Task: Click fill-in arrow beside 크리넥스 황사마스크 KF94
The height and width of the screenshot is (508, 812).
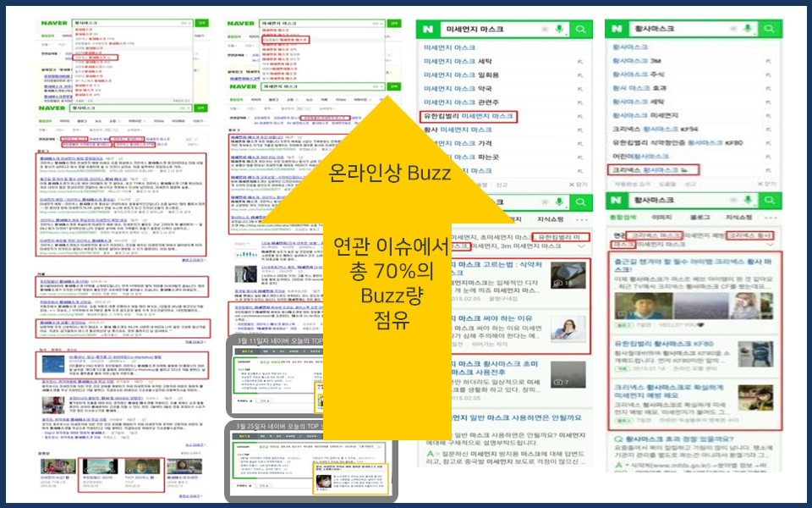Action: (768, 129)
